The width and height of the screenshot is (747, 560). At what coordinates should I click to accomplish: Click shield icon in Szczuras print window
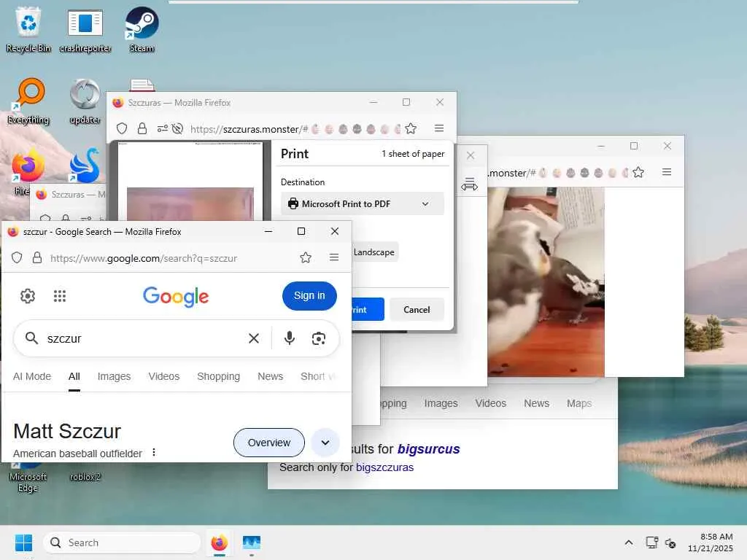[x=122, y=128]
